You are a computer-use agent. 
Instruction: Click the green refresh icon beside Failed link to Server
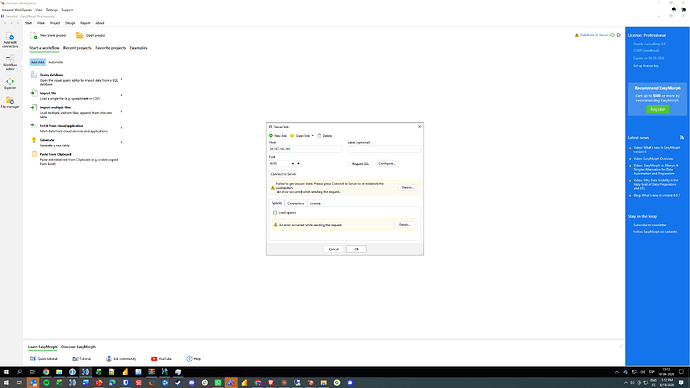pyautogui.click(x=612, y=35)
